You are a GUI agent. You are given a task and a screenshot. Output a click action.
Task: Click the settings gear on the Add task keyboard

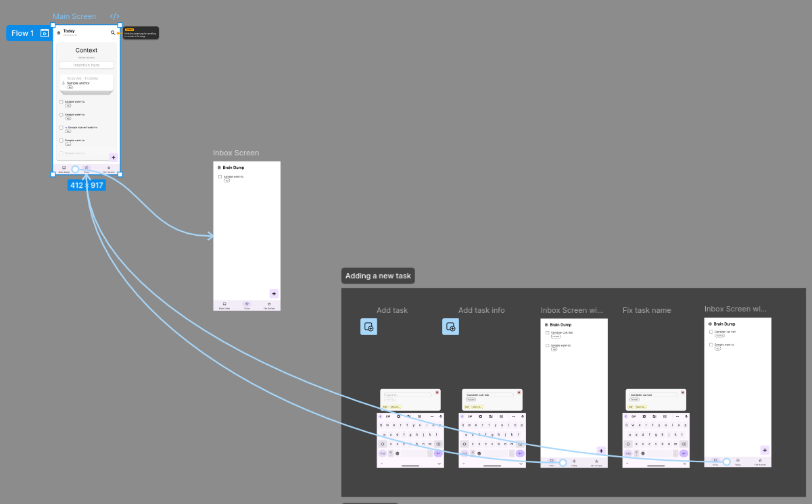coord(399,416)
